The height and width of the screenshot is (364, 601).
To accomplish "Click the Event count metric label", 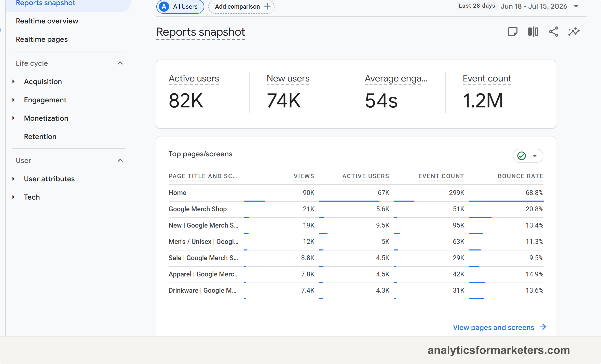I will coord(487,78).
